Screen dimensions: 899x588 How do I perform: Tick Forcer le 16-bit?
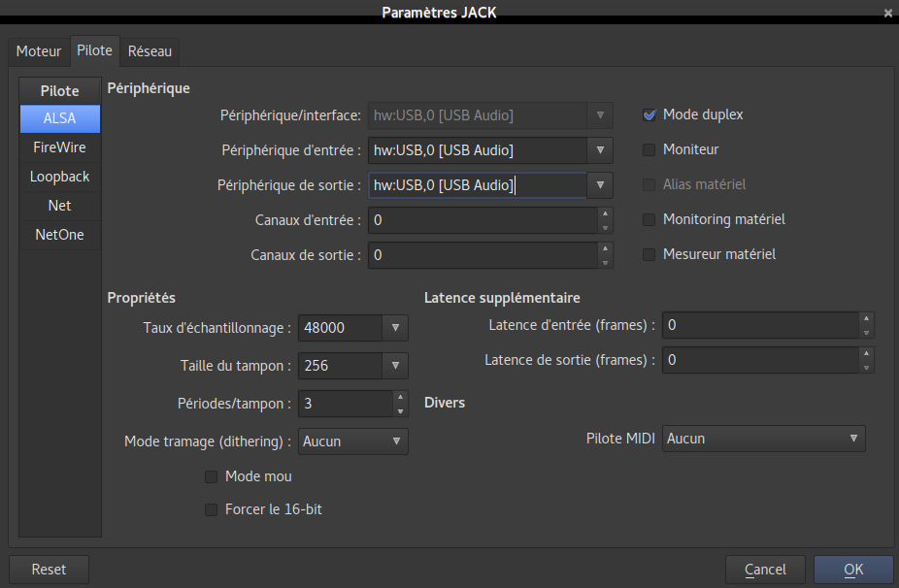(x=211, y=509)
